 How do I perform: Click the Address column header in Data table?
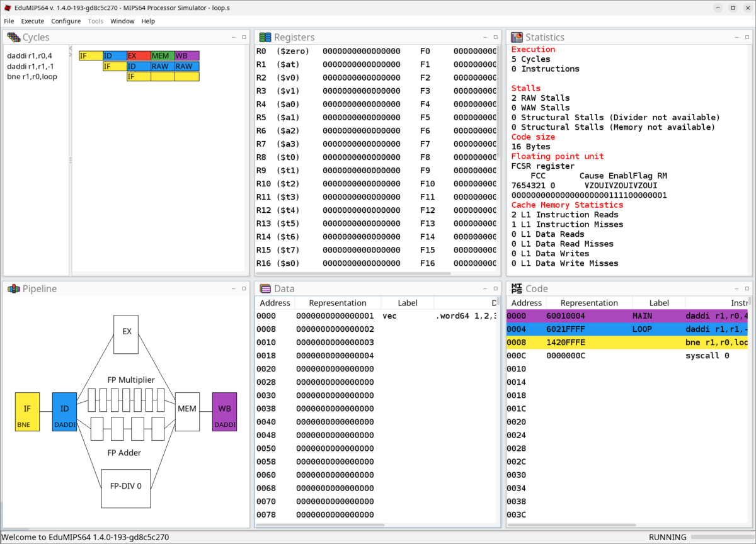click(275, 303)
